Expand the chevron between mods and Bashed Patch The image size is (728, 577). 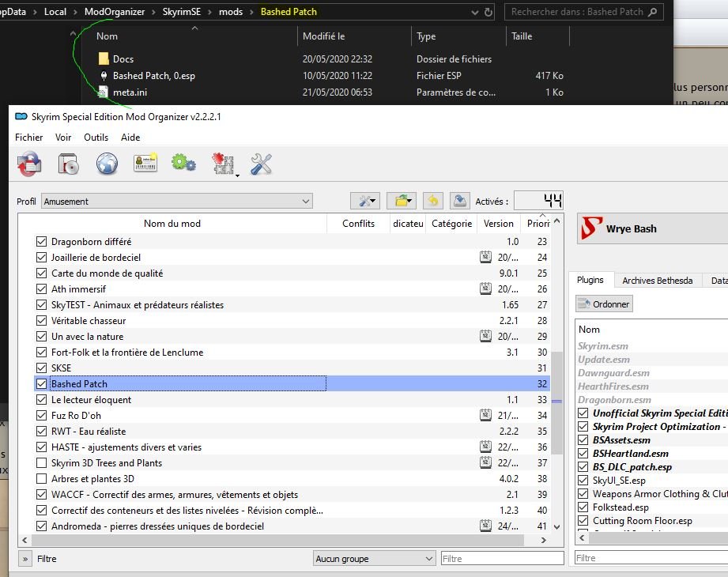coord(251,12)
